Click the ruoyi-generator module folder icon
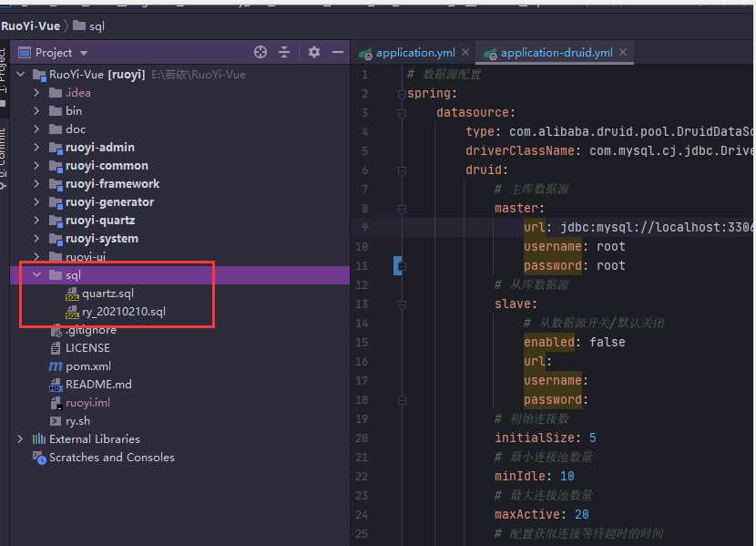 click(56, 202)
